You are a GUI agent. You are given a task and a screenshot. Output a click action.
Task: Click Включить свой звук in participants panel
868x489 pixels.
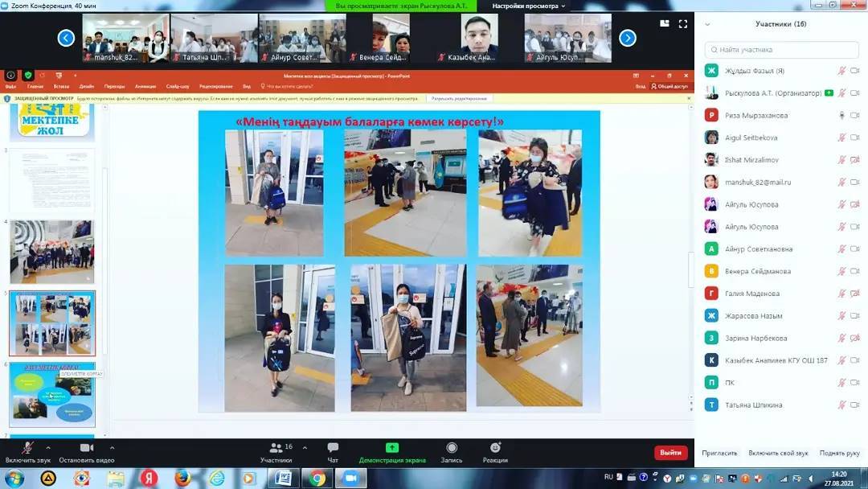[x=778, y=453]
